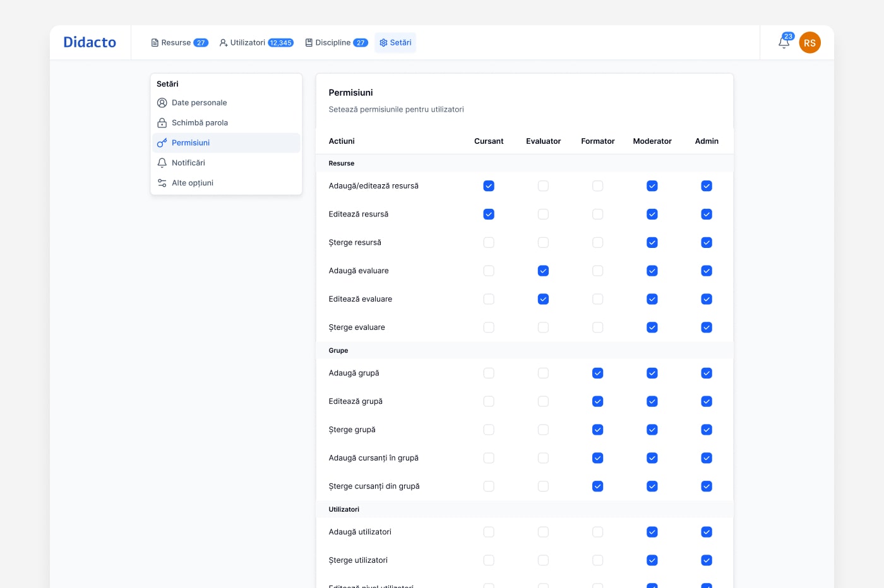884x588 pixels.
Task: Click the Formator column header
Action: pos(598,141)
